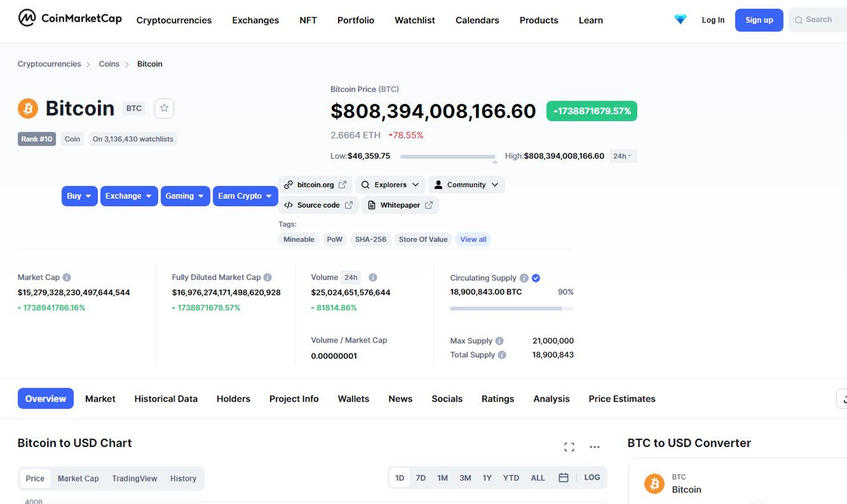Go to the Coins breadcrumb
Viewport: 847px width, 504px height.
(x=109, y=64)
